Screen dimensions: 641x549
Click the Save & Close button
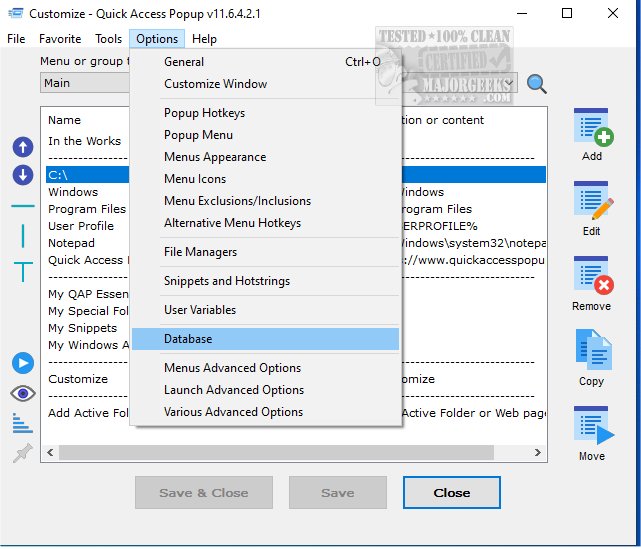coord(204,493)
